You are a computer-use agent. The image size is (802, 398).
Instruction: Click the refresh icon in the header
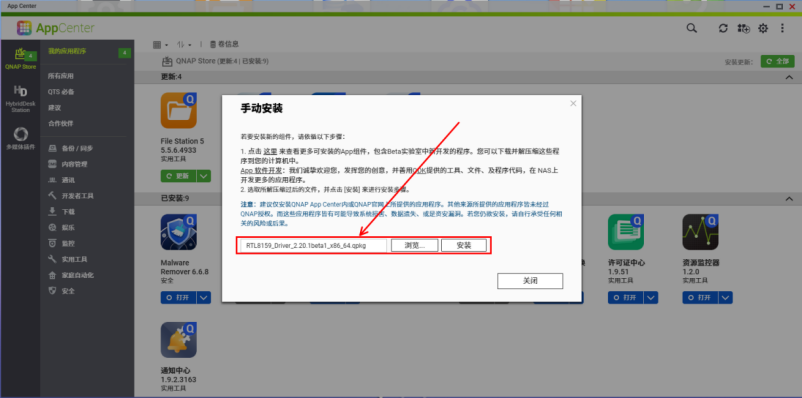tap(723, 29)
